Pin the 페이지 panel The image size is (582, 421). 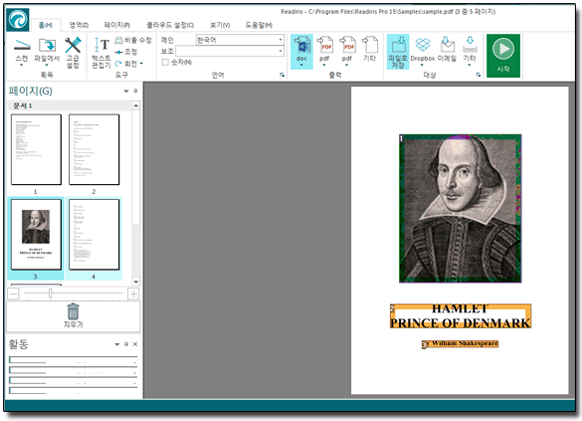click(135, 91)
